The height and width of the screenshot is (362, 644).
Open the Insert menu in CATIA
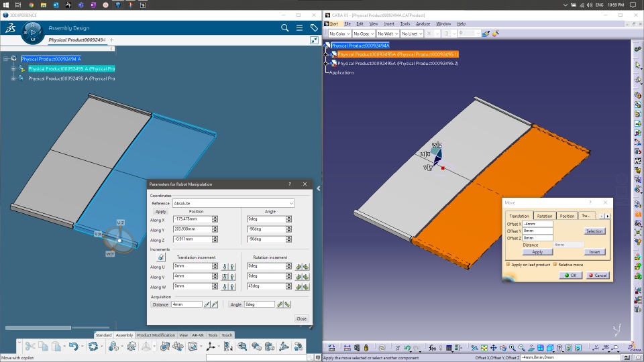click(389, 24)
